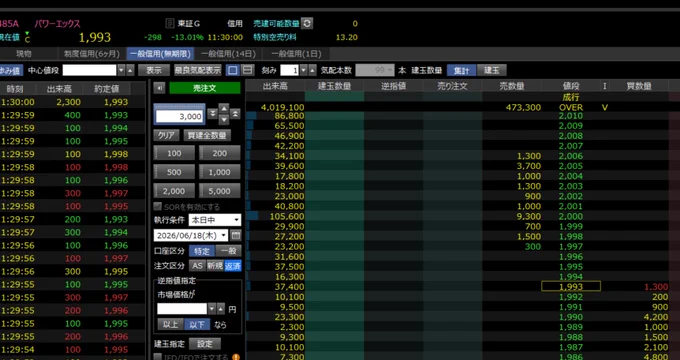
Task: Choose 返済 for 注文区分
Action: tap(233, 266)
